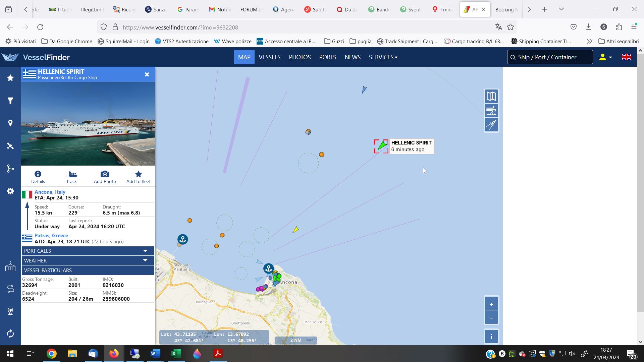Viewport: 644px width, 362px height.
Task: Click the VESSEL PARTICULARS header
Action: click(88, 270)
